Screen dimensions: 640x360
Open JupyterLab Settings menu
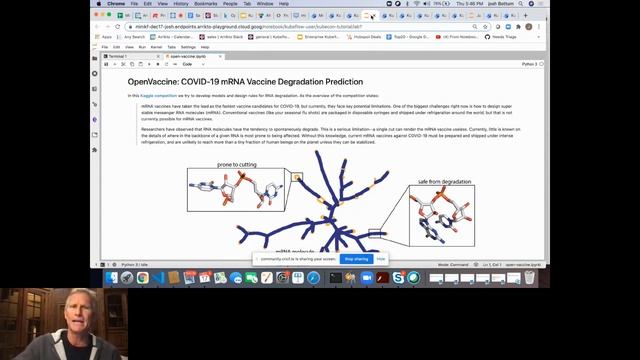(188, 47)
